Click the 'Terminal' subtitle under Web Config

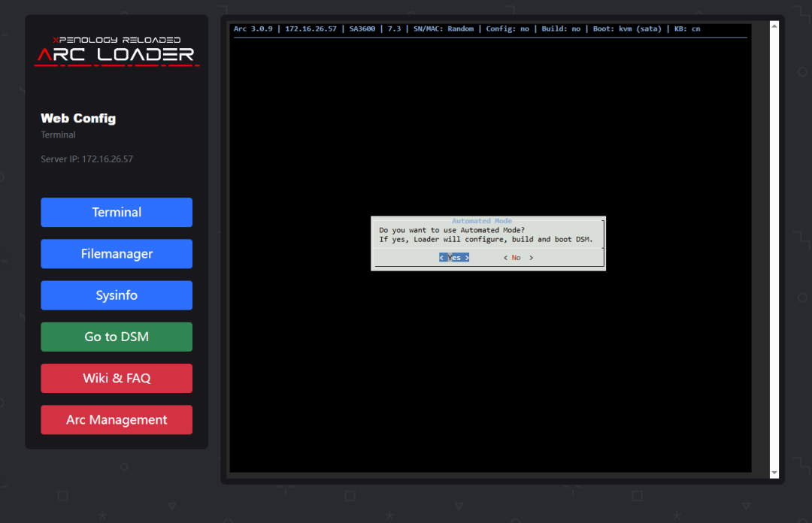[58, 135]
